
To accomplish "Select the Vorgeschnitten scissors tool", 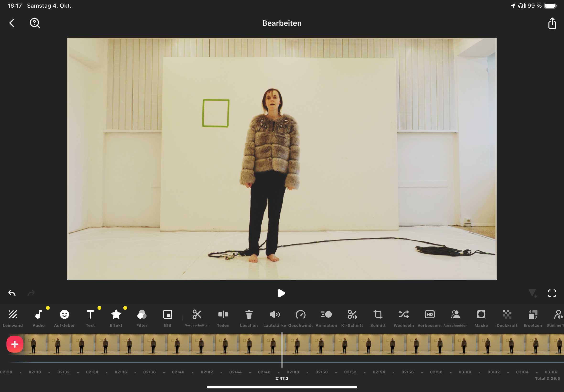I will click(x=197, y=318).
